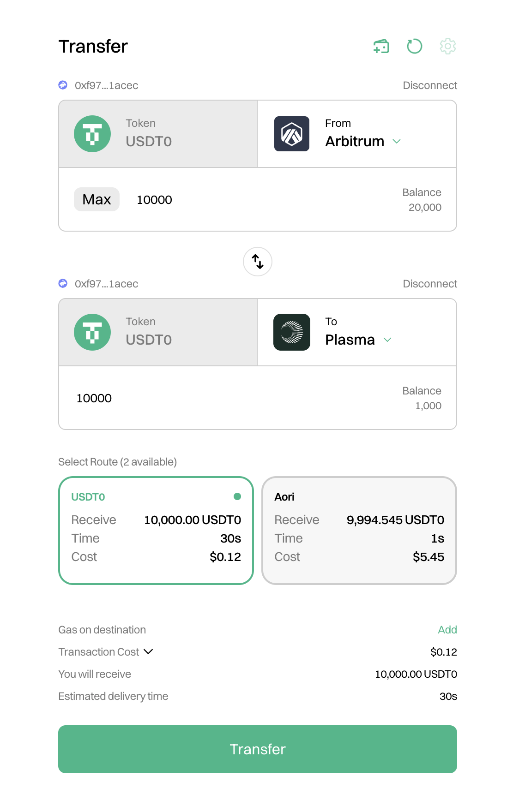519x812 pixels.
Task: Click the destination USDT0 token icon
Action: [x=92, y=332]
